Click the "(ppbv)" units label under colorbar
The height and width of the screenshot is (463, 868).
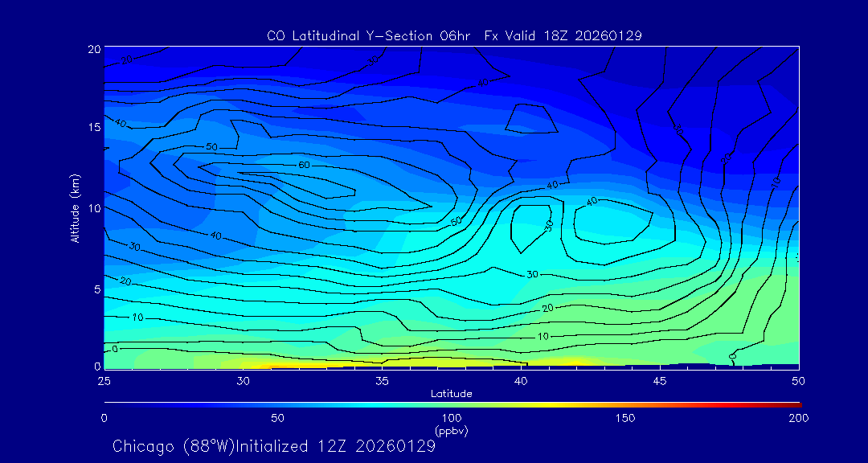click(x=451, y=431)
